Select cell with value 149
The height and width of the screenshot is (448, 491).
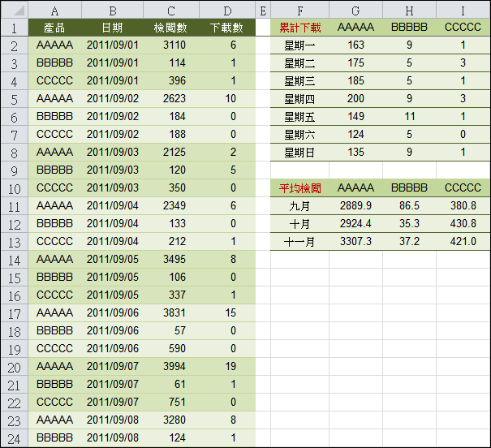tap(355, 116)
